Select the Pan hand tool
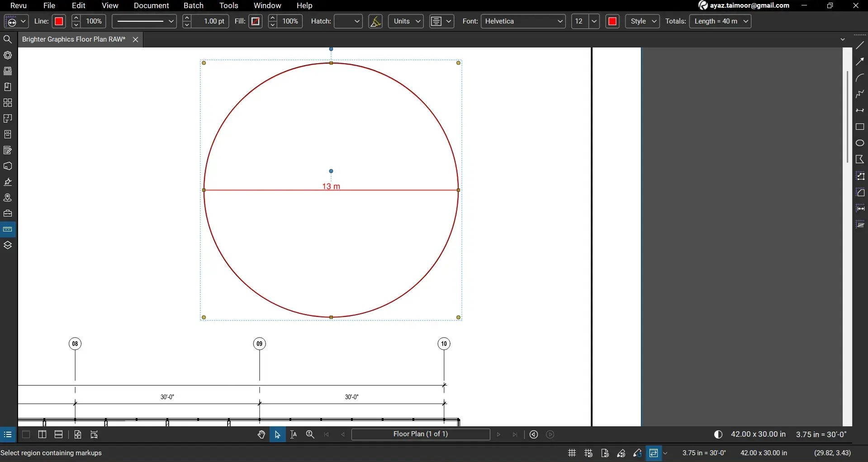The height and width of the screenshot is (462, 868). tap(261, 434)
